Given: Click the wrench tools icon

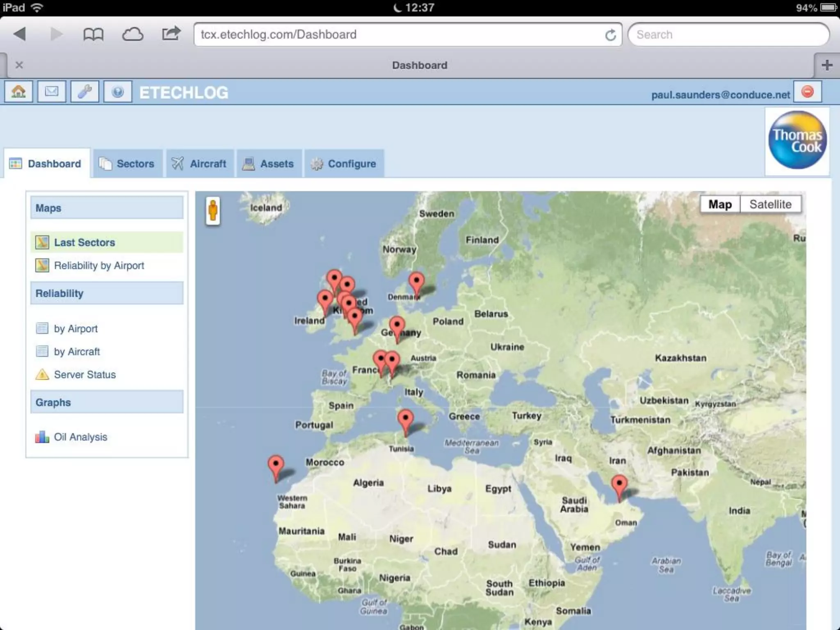Looking at the screenshot, I should (85, 91).
